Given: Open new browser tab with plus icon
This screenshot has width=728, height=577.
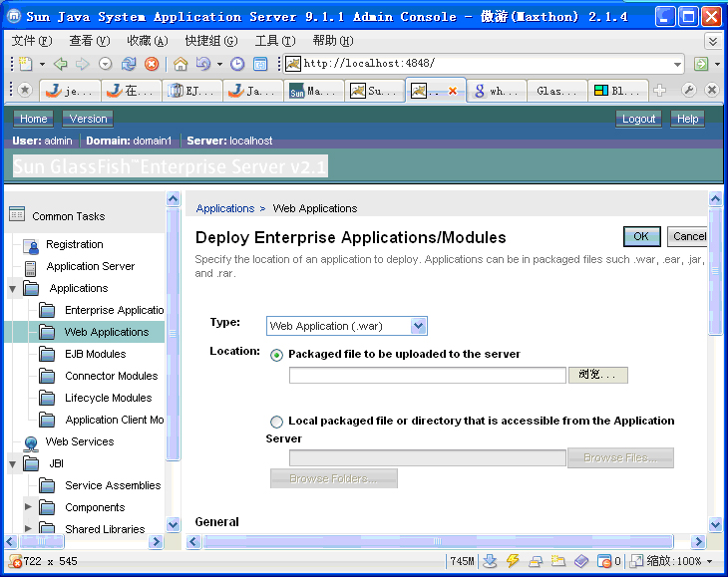Looking at the screenshot, I should 659,91.
